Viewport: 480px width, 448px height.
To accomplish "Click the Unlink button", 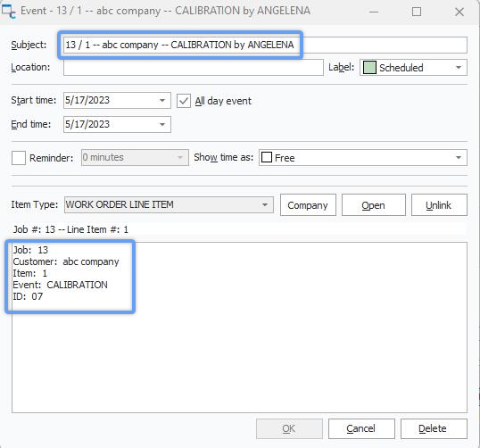I will [x=439, y=205].
